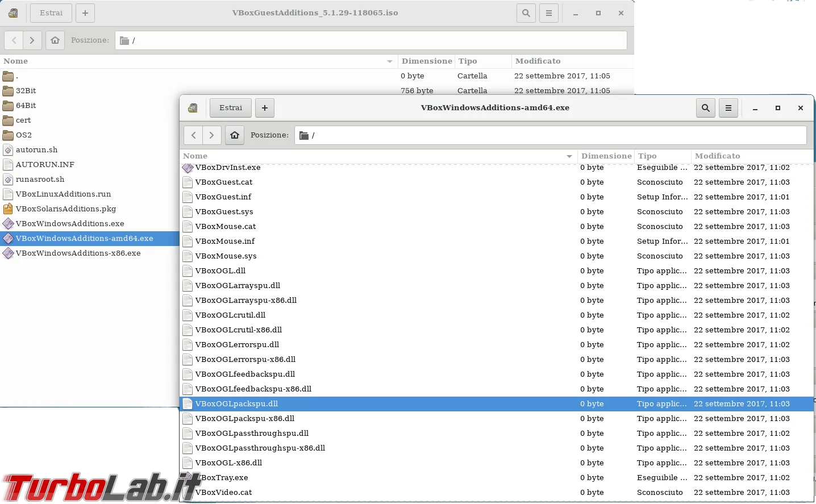Navigate forward in the front archive window

[x=211, y=135]
